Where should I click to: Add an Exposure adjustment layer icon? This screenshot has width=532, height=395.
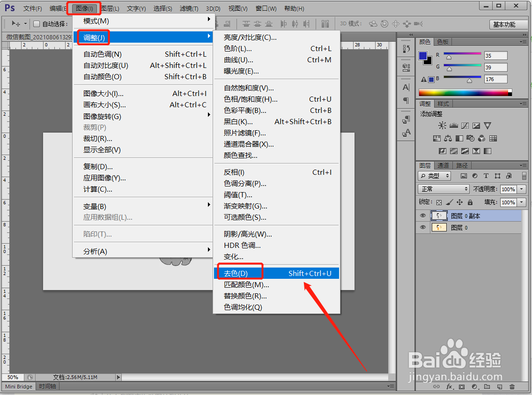point(476,126)
